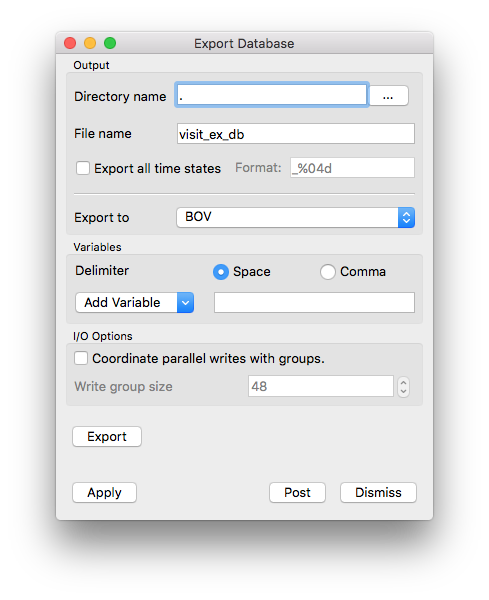
Task: Open the Add Variable dropdown
Action: click(135, 303)
